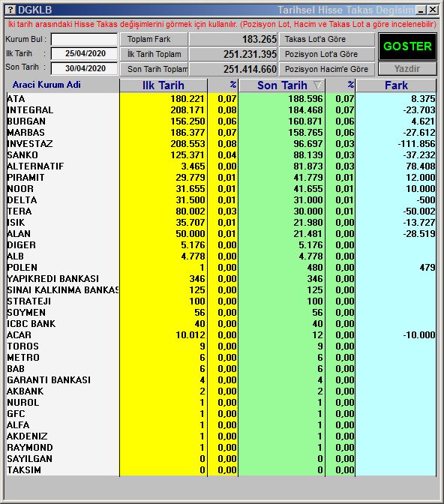Select the ALTERNATIF broker row
444x504 pixels.
221,166
